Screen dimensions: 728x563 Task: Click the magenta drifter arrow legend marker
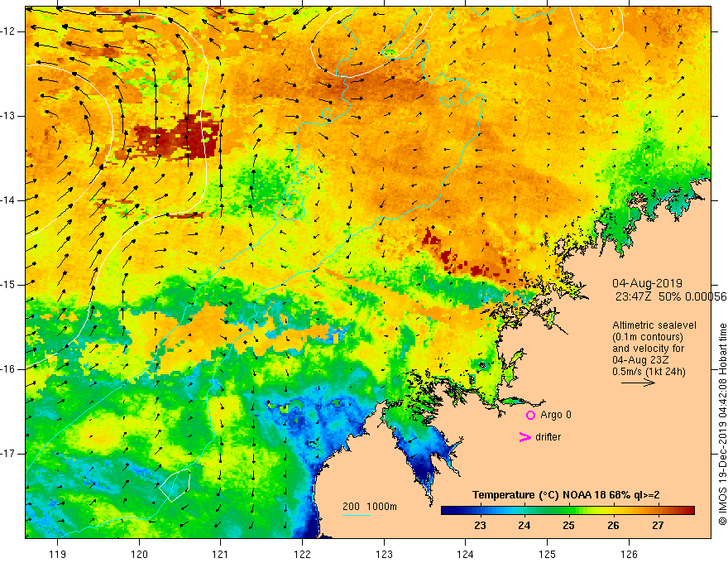click(525, 437)
